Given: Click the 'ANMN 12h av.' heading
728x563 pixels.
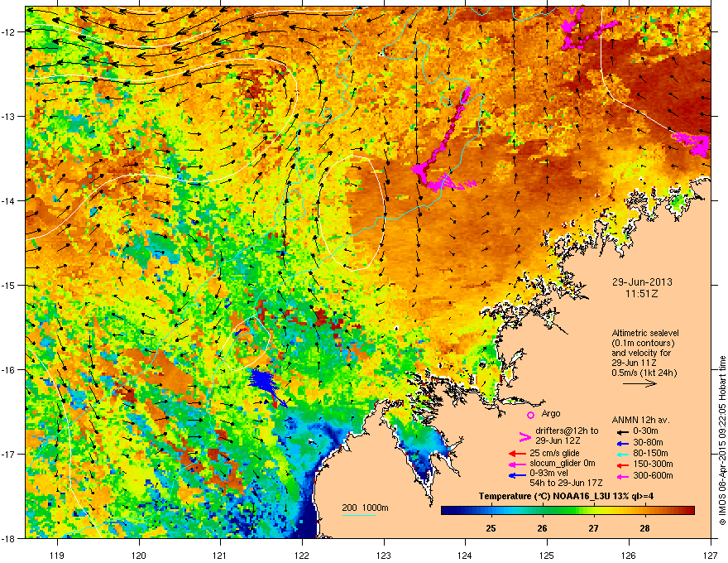Looking at the screenshot, I should [640, 420].
